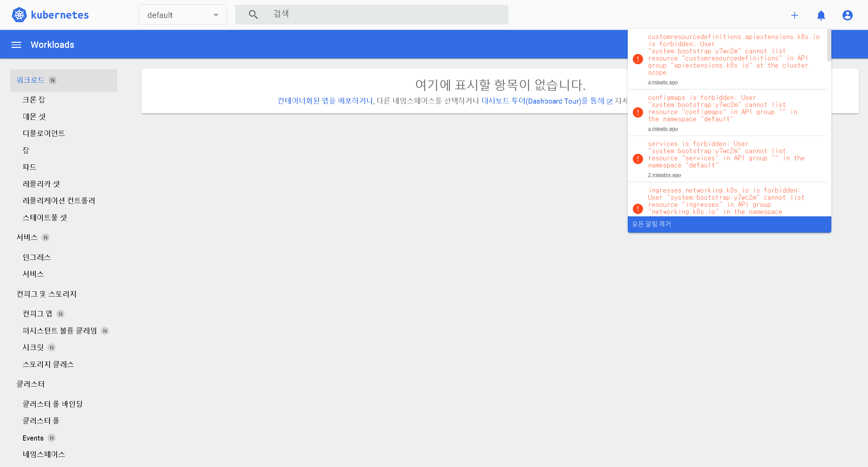This screenshot has height=467, width=868.
Task: Click the namespace dropdown arrow
Action: click(x=216, y=15)
